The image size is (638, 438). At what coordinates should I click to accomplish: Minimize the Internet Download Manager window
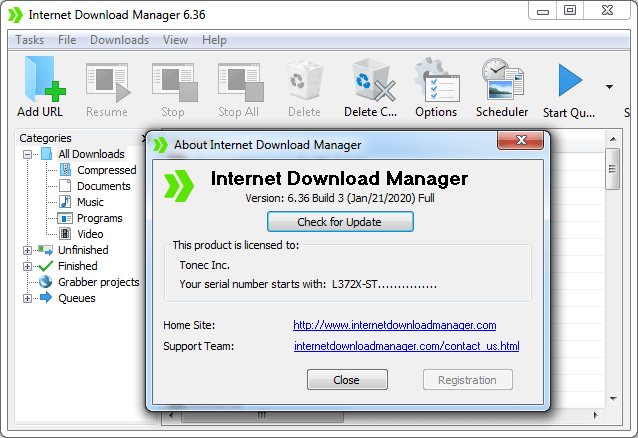click(x=543, y=11)
